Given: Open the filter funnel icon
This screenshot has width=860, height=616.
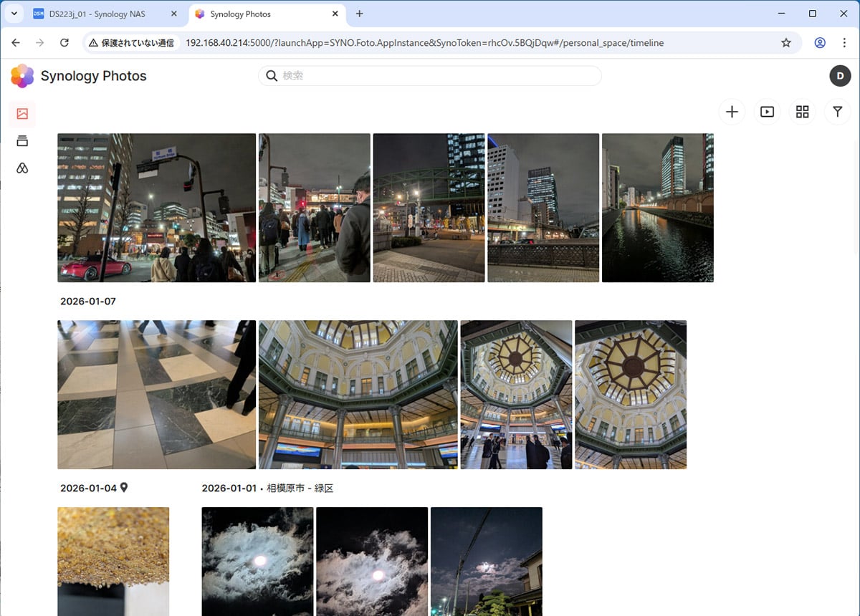Looking at the screenshot, I should (x=837, y=112).
